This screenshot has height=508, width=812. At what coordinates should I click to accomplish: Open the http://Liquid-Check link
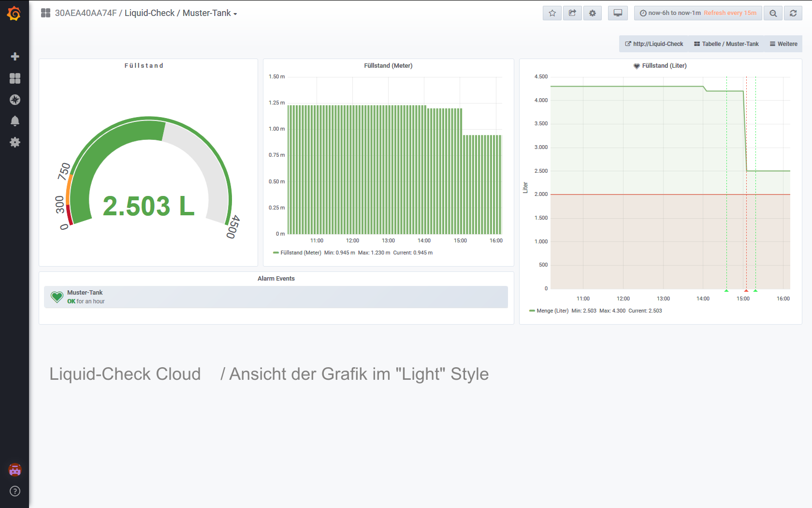pos(654,44)
